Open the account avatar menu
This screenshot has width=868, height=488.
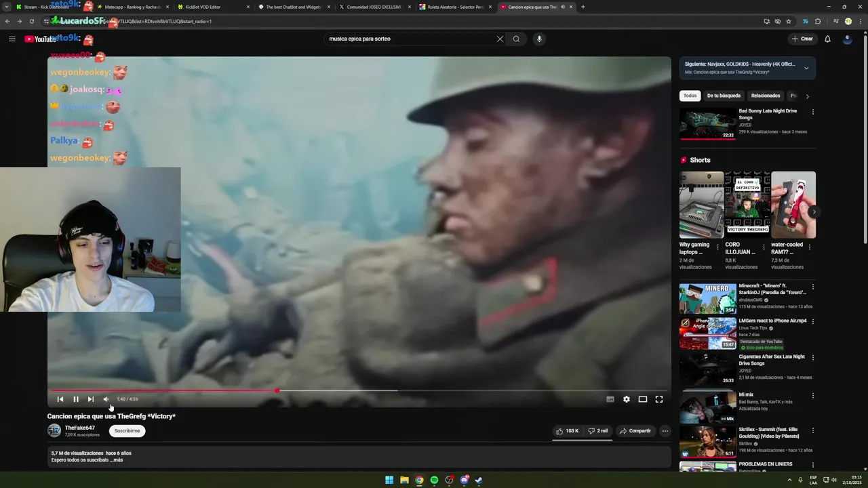coord(847,39)
